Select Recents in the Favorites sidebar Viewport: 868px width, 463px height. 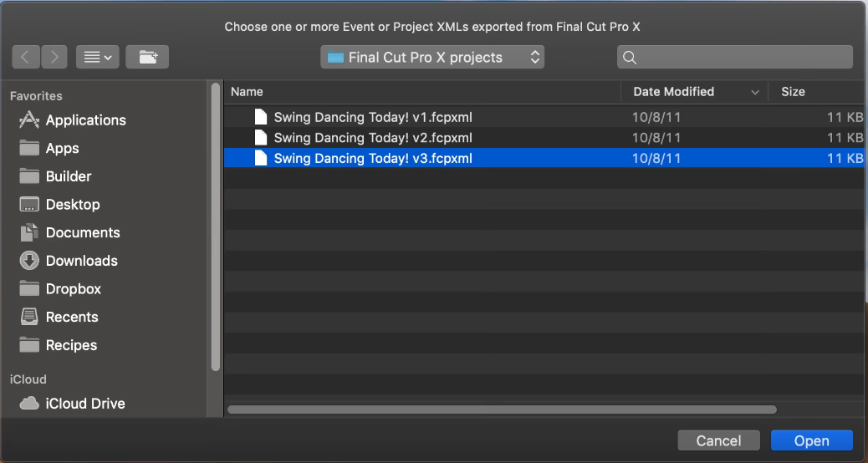click(x=71, y=318)
